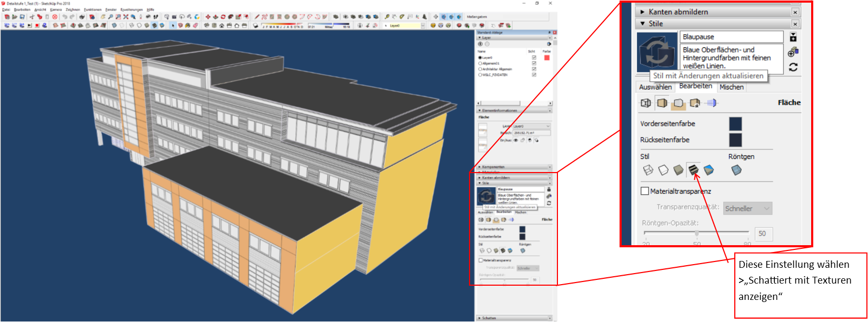Switch to Mischen tab in enlarged panel
868x322 pixels.
[731, 87]
